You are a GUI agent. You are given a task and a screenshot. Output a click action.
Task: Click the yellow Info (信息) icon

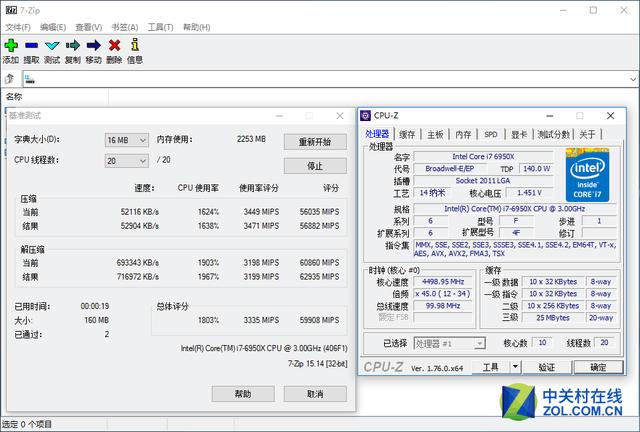[x=135, y=45]
